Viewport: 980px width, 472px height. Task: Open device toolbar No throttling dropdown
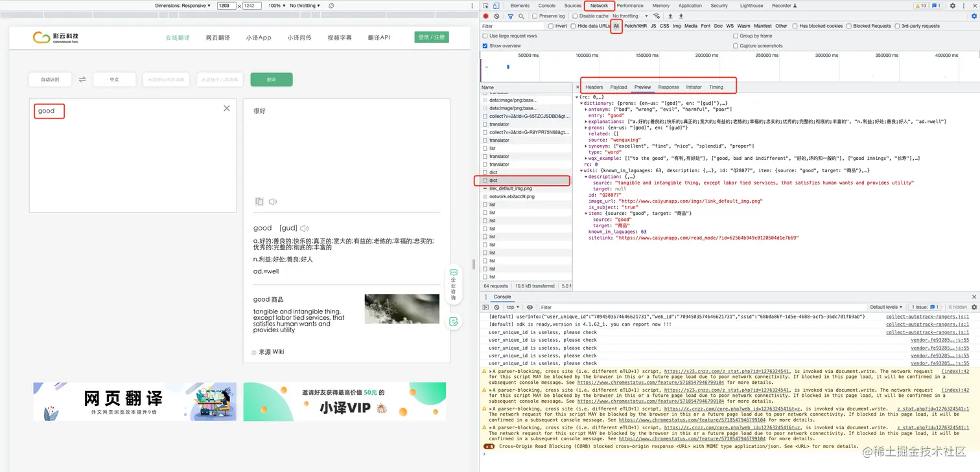click(305, 6)
